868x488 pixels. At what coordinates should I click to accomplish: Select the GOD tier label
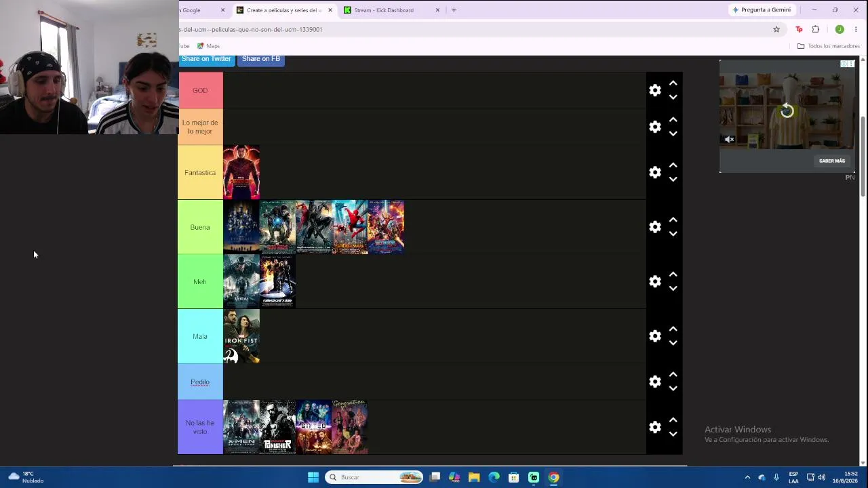pyautogui.click(x=200, y=90)
